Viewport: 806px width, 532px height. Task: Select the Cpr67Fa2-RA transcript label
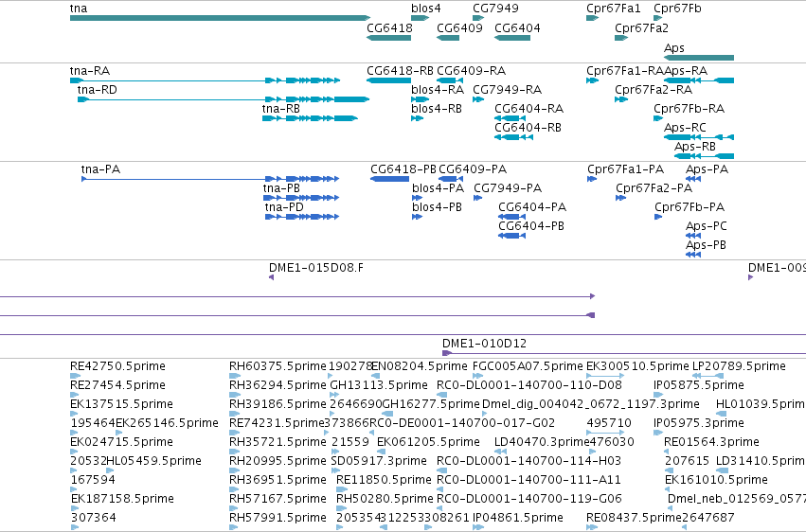654,89
